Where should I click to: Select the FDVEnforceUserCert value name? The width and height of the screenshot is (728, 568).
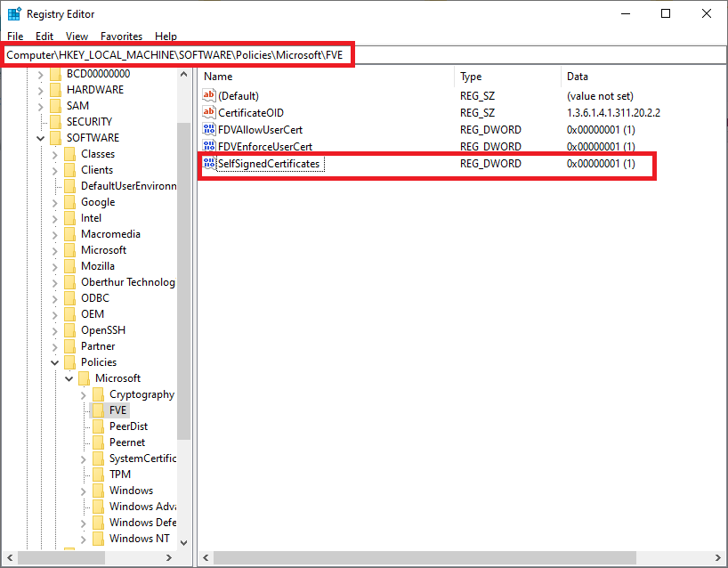[265, 146]
